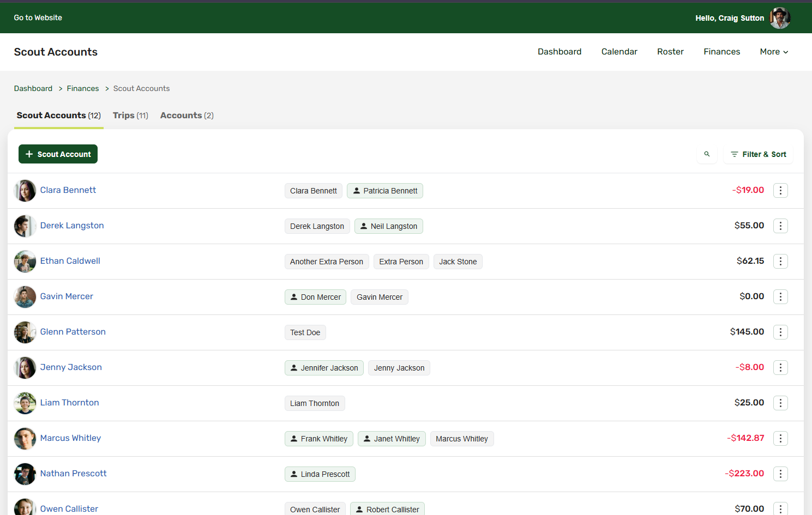The height and width of the screenshot is (515, 812).
Task: Click the -$142.87 balance for Marcus Whitley
Action: coord(745,438)
